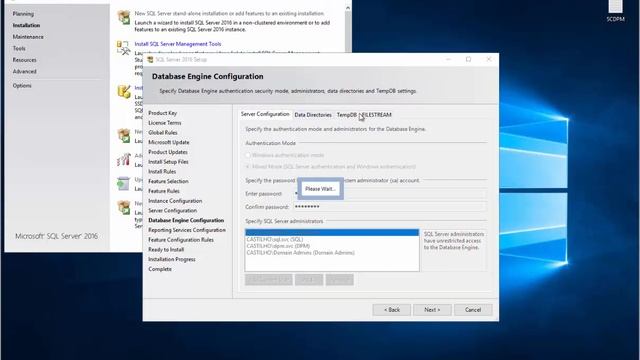Image resolution: width=640 pixels, height=360 pixels.
Task: Open New SQL Server stand-alone installation link
Action: [229, 13]
